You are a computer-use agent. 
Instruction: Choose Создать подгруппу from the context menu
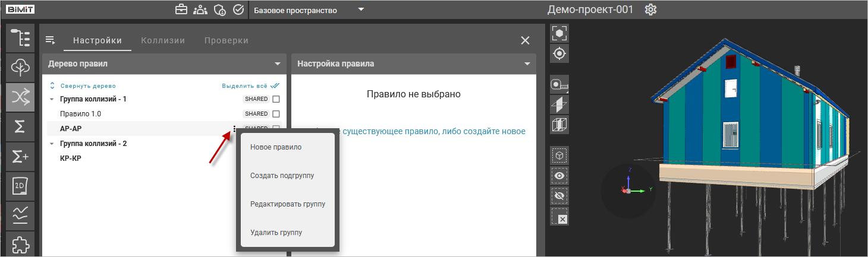(282, 176)
